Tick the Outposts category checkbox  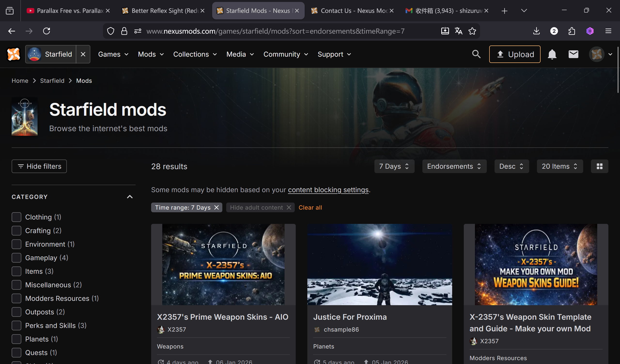[x=16, y=312]
